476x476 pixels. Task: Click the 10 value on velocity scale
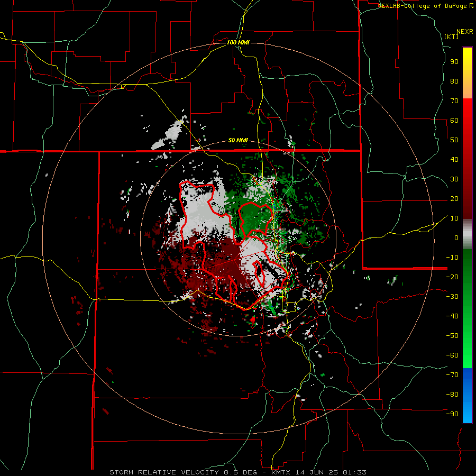point(454,218)
